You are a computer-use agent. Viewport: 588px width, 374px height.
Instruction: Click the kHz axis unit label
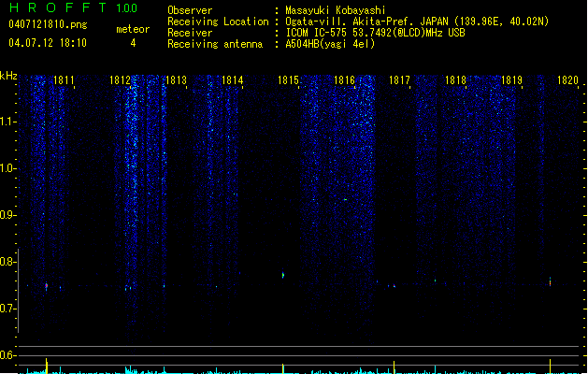coord(8,76)
